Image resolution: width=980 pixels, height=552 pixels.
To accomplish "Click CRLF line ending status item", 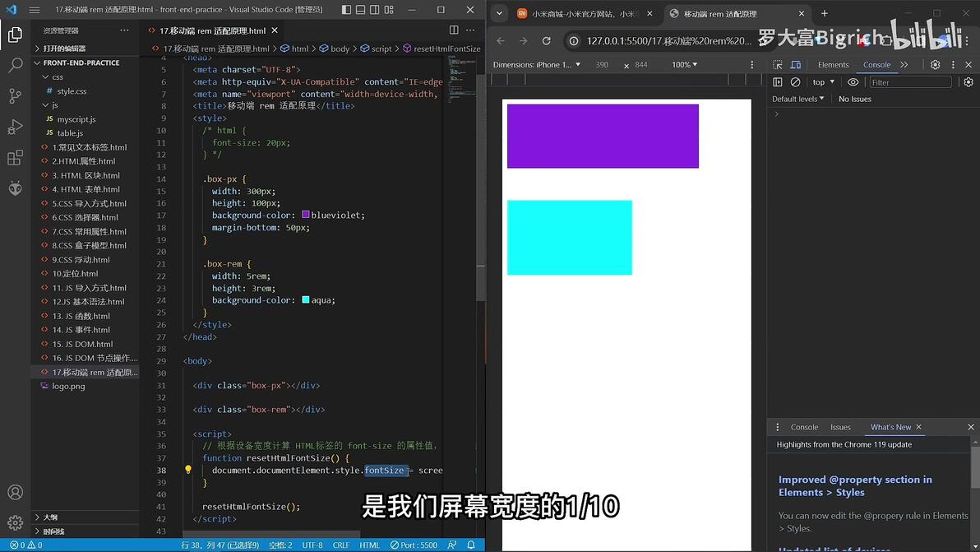I will tap(341, 545).
